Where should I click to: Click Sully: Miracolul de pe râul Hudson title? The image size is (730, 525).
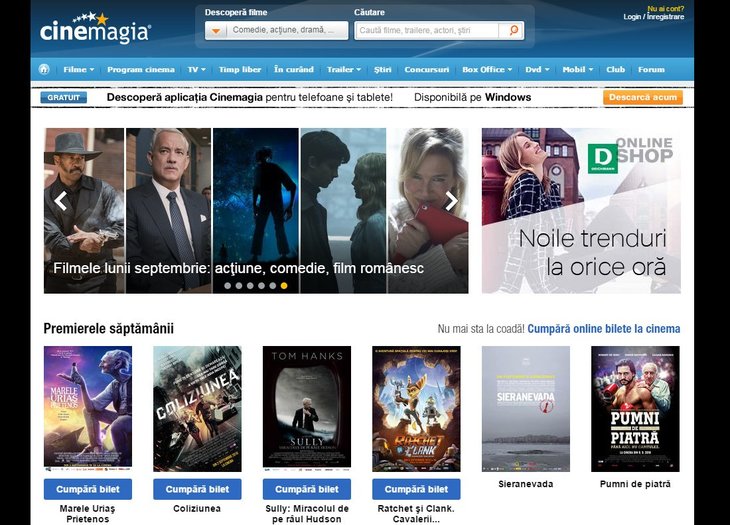click(x=307, y=514)
